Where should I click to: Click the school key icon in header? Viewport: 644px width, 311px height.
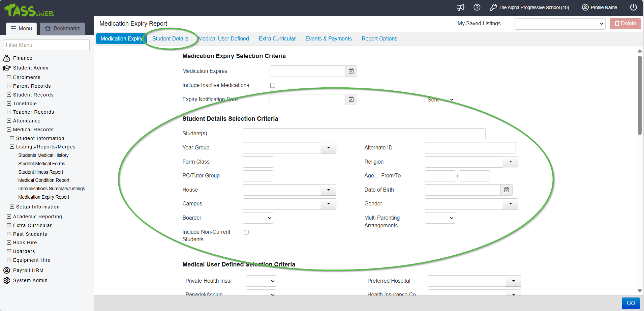coord(493,7)
